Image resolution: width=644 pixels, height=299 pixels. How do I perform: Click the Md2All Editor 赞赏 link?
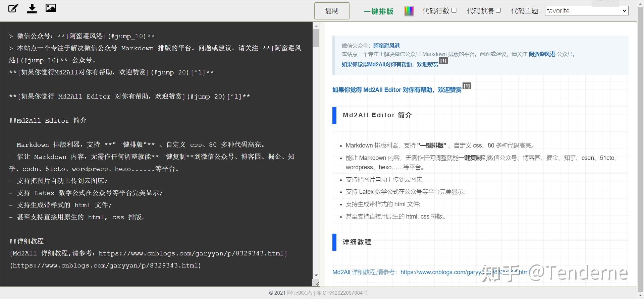click(397, 90)
